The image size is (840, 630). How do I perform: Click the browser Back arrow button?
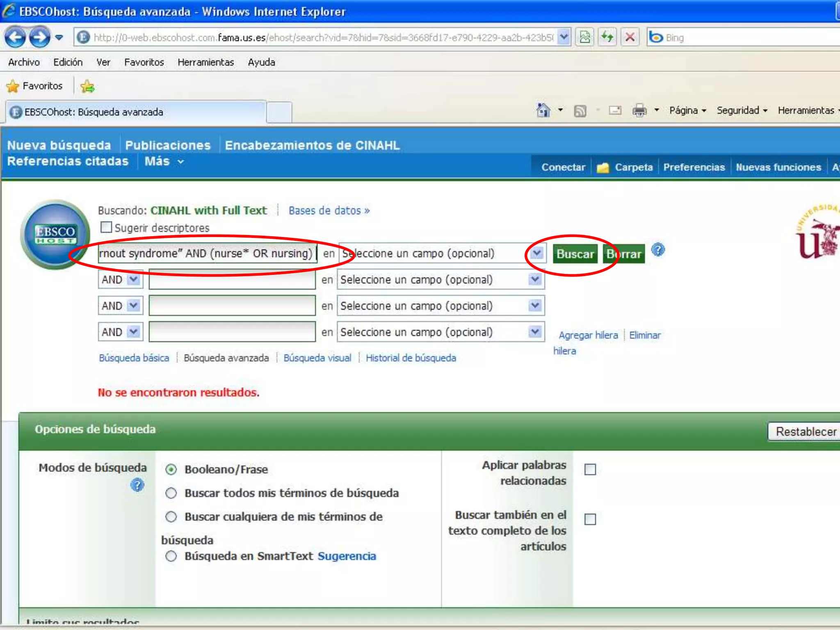click(x=16, y=37)
